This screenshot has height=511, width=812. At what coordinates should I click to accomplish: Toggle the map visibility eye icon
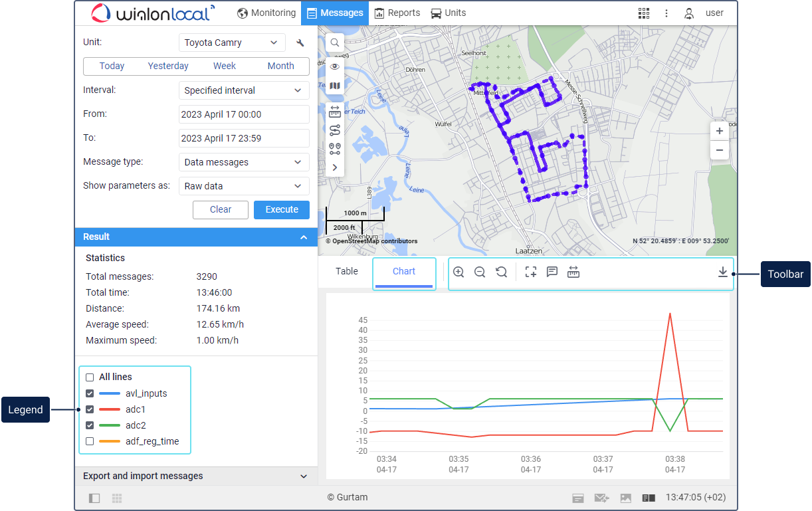coord(335,66)
